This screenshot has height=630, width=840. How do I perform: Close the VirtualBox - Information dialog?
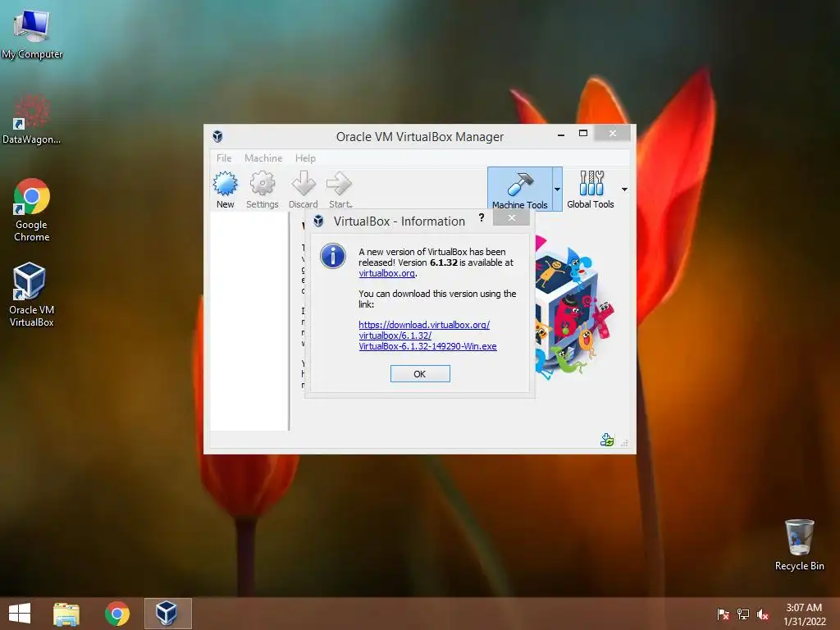tap(511, 217)
